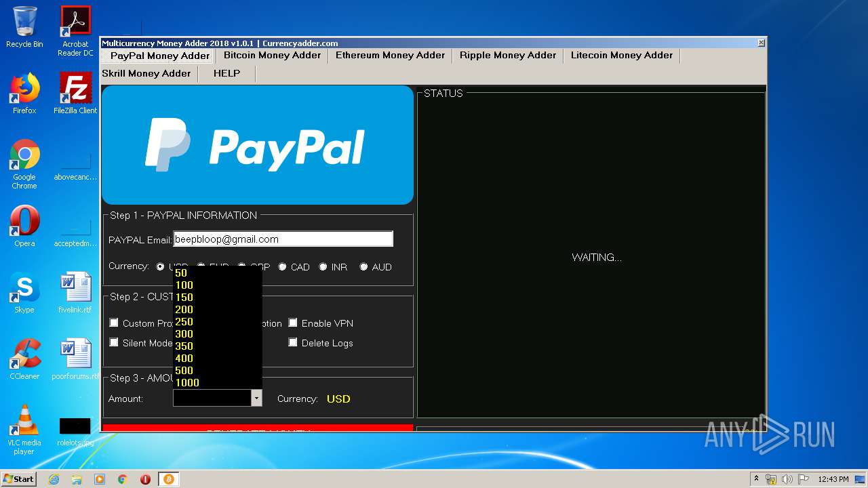Check the Delete Logs option

coord(293,342)
